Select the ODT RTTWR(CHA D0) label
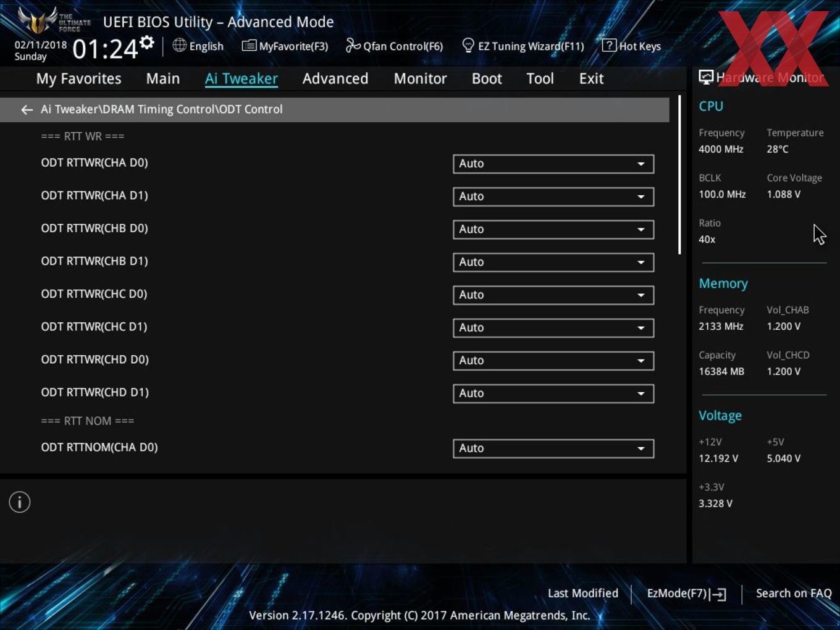Viewport: 840px width, 630px height. pos(94,162)
